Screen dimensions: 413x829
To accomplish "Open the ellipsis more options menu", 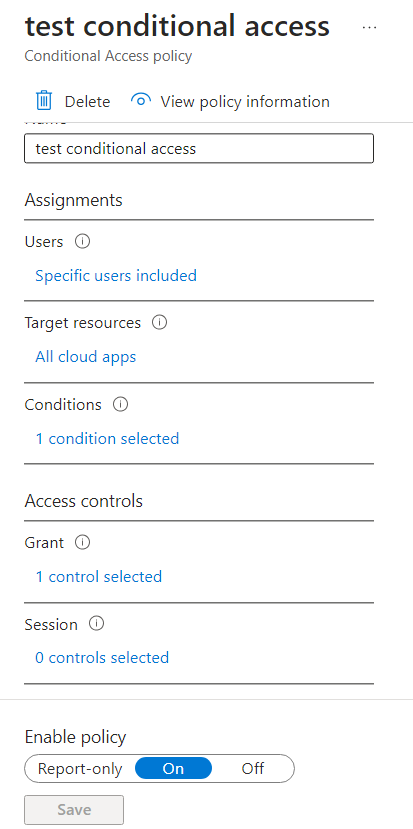I will coord(369,27).
